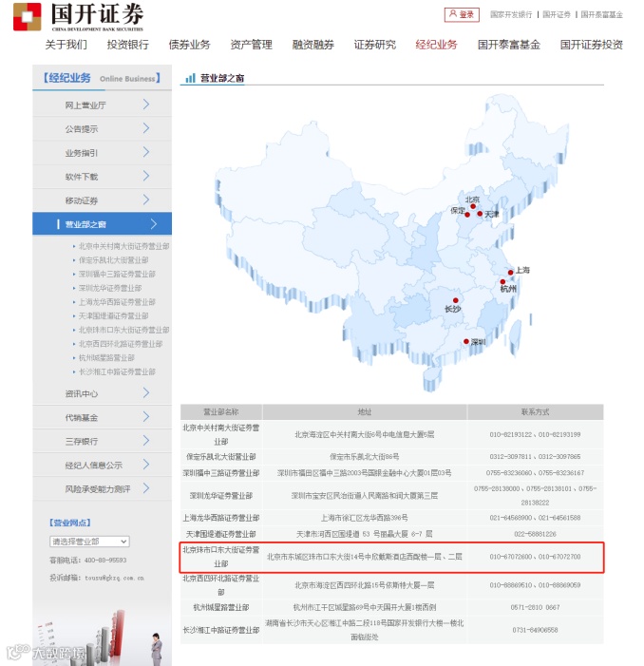Image resolution: width=644 pixels, height=666 pixels.
Task: Expand the 软件下载 chevron in sidebar
Action: 146,176
